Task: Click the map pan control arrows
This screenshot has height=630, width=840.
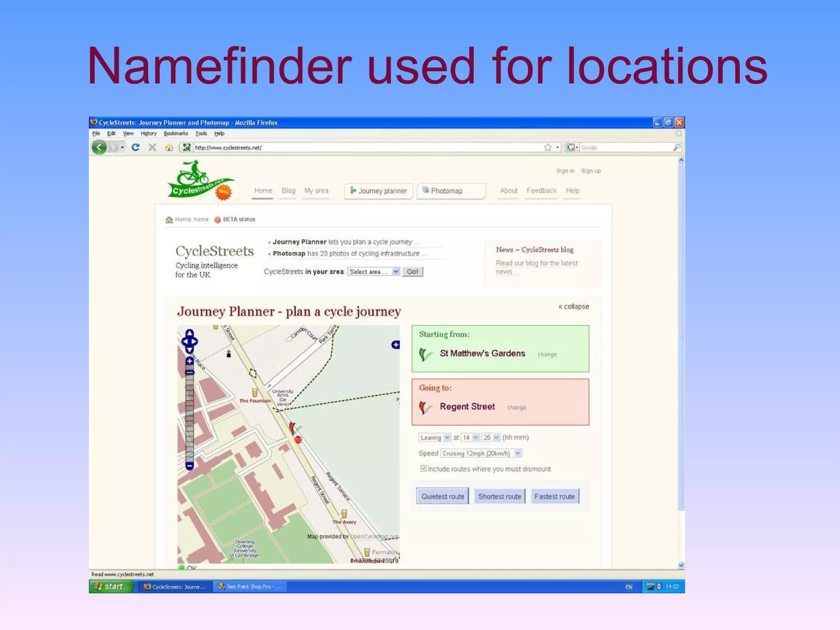Action: (189, 341)
